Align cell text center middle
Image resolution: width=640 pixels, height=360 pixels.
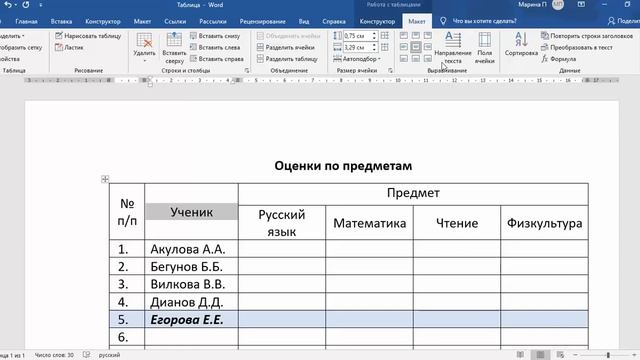pyautogui.click(x=416, y=47)
